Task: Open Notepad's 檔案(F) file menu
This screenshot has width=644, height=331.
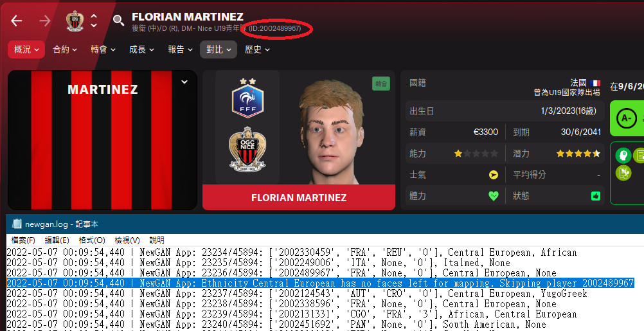Action: [x=23, y=240]
